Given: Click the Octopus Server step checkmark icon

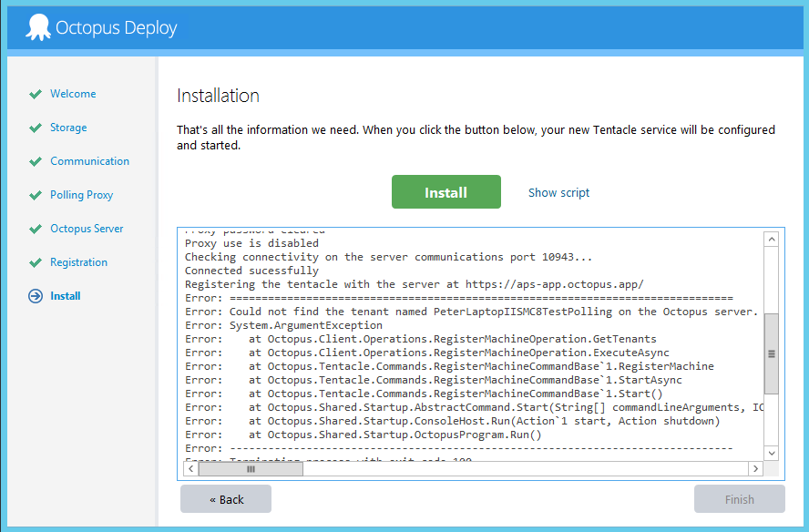Looking at the screenshot, I should (x=36, y=229).
